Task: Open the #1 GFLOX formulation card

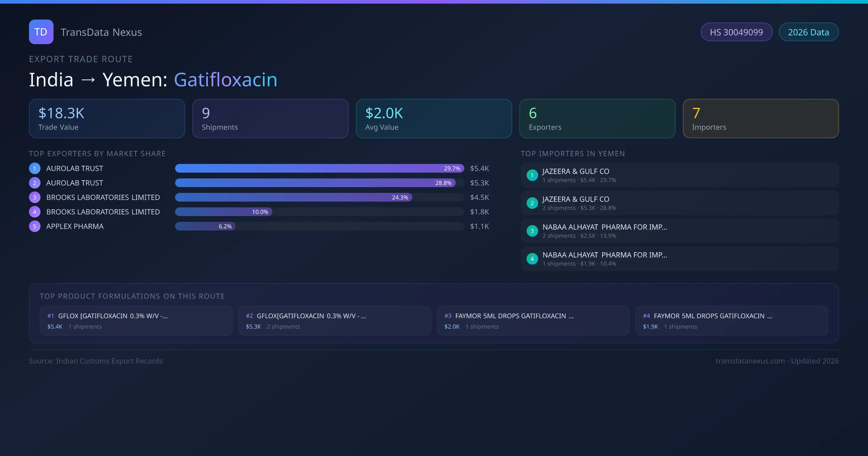Action: [136, 321]
